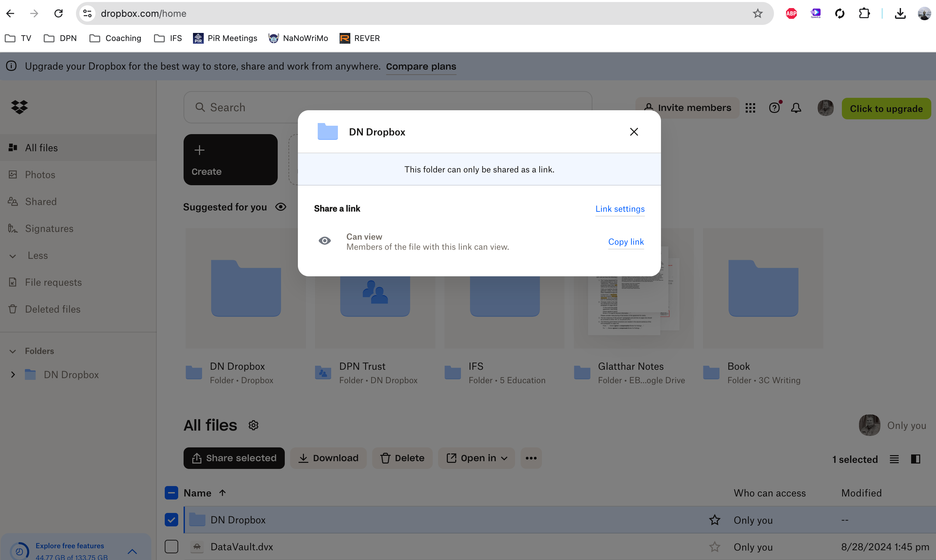Open the Open in dropdown
Screen dimensions: 936x560
coord(476,458)
